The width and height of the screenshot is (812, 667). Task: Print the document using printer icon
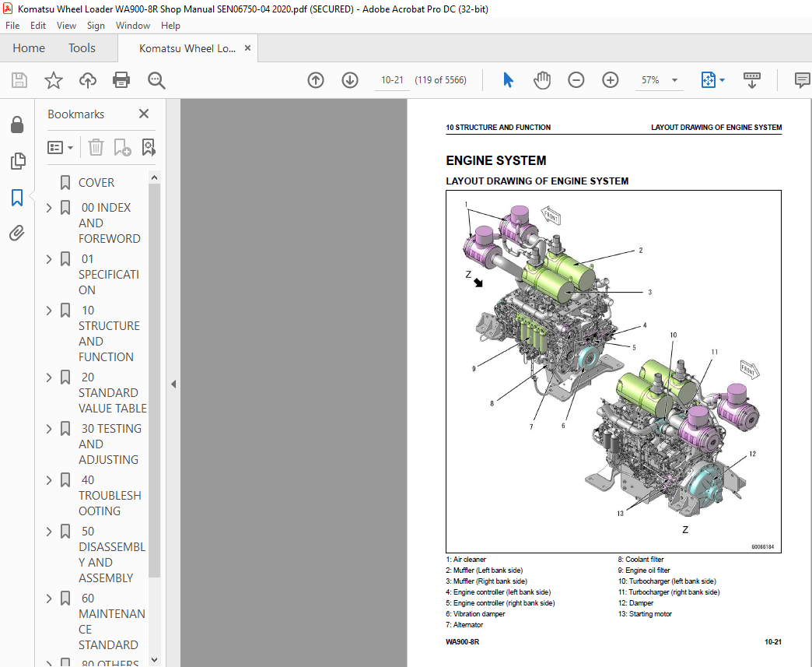click(121, 80)
